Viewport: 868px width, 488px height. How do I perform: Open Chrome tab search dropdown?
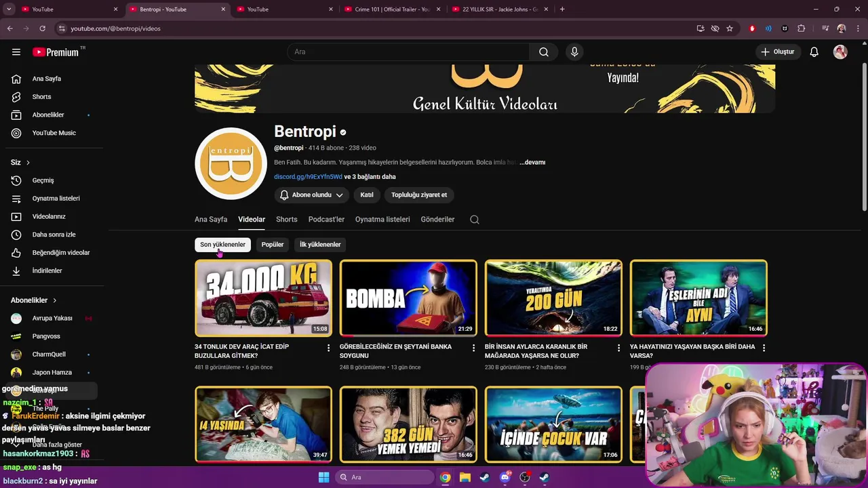click(x=9, y=9)
